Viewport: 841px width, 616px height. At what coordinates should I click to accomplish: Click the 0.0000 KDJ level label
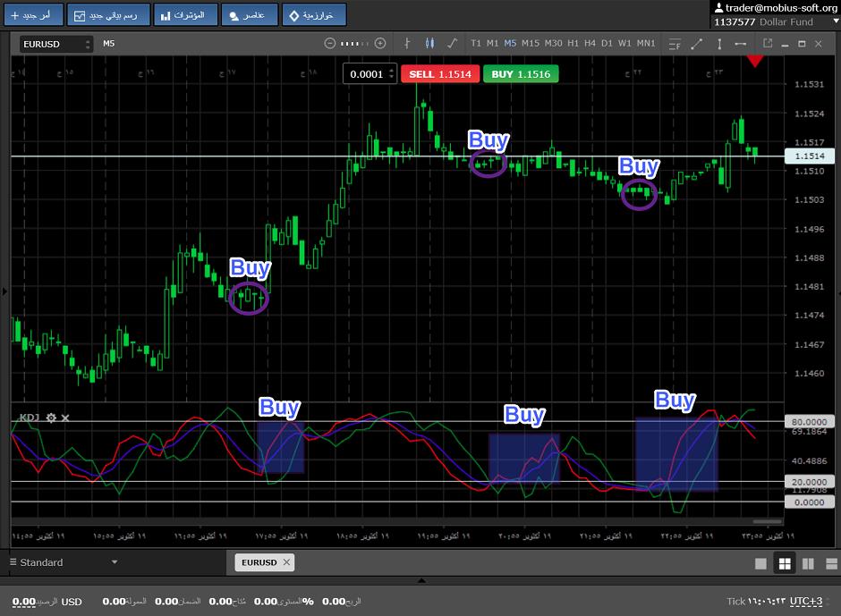point(810,502)
